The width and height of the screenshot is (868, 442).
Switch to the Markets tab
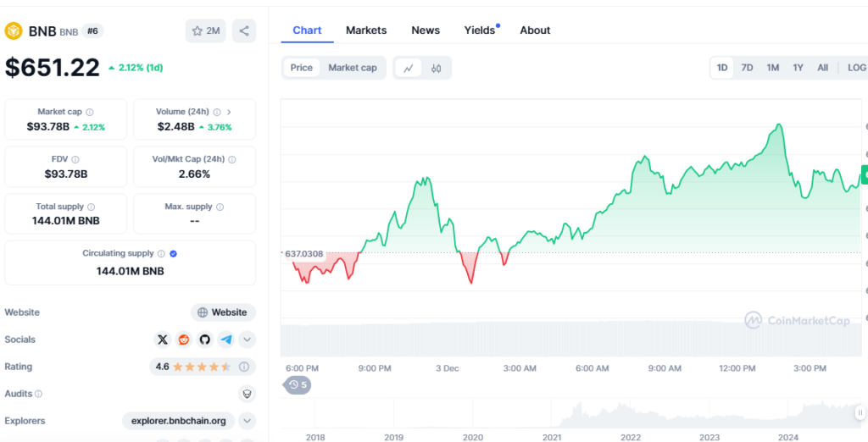(x=366, y=30)
